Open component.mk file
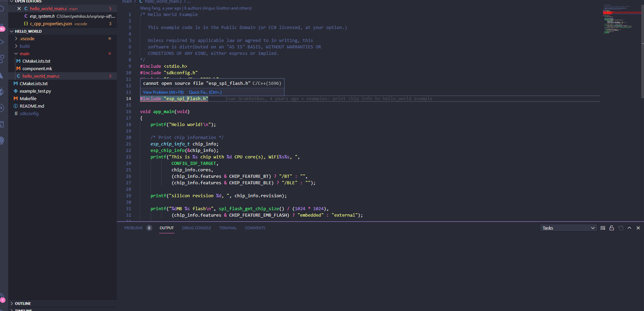 [x=63, y=68]
